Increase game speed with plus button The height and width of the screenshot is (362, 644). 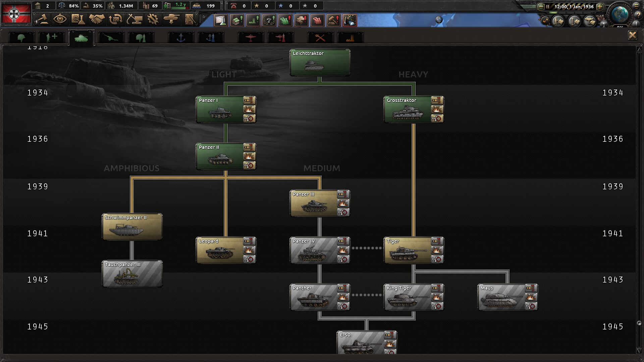600,6
